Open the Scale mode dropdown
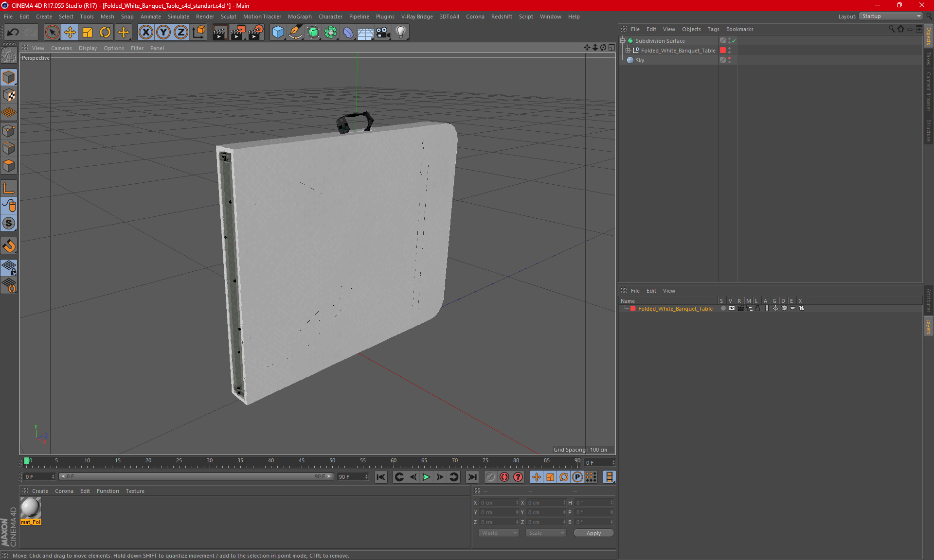The height and width of the screenshot is (560, 934). click(546, 533)
